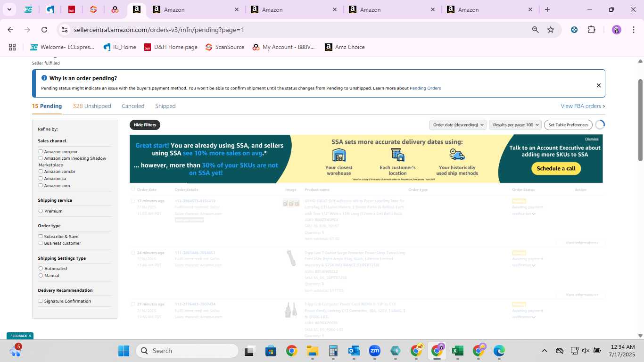Switch to the pinned D&H tab
Image resolution: width=644 pixels, height=362 pixels.
tap(72, 9)
